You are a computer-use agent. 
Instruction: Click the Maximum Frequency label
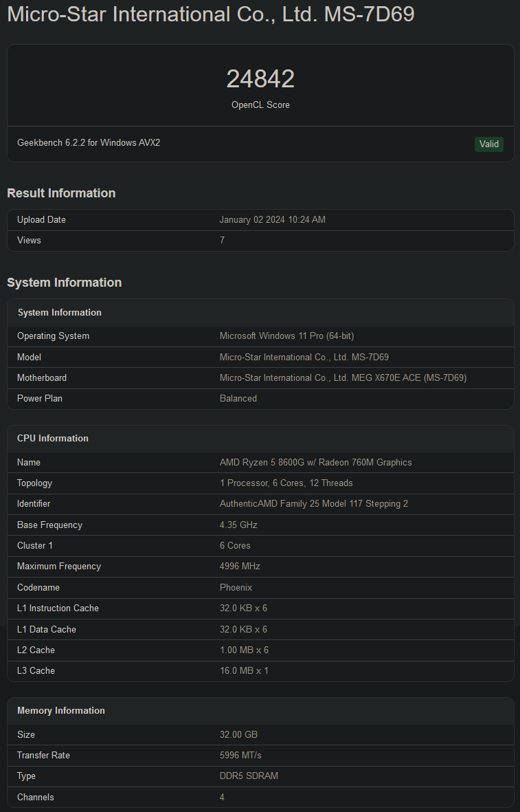click(59, 567)
